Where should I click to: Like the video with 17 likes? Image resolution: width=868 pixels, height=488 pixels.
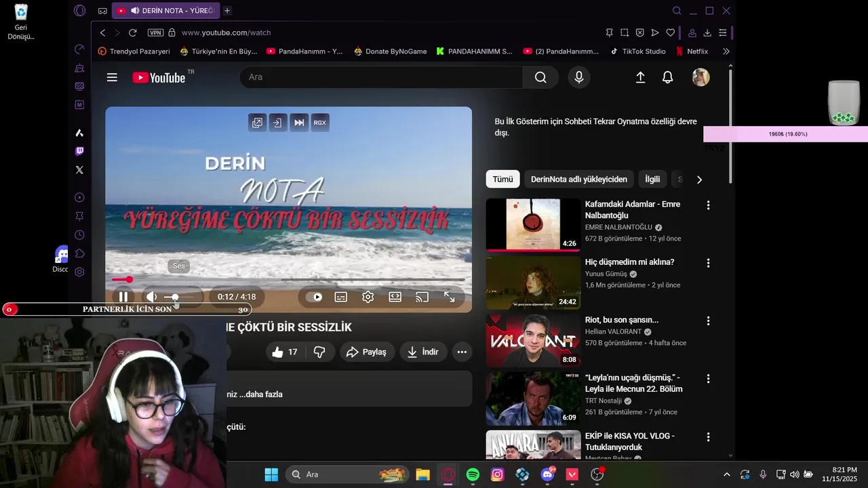(285, 352)
